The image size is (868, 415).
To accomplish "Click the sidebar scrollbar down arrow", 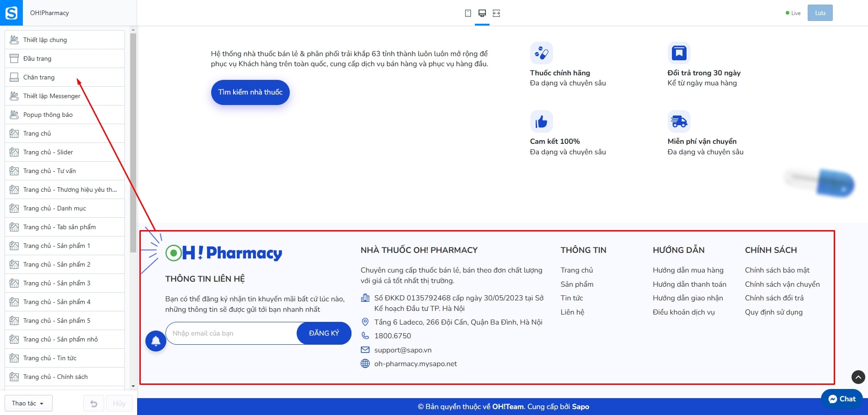I will point(133,386).
